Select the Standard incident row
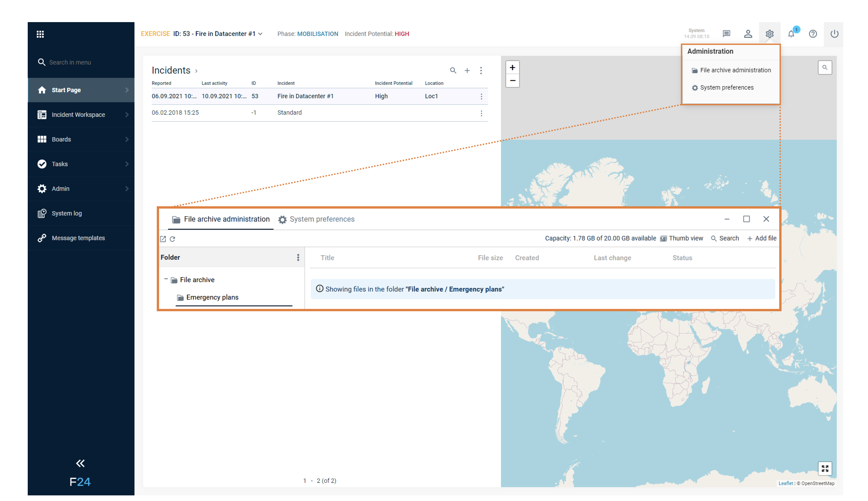The height and width of the screenshot is (501, 868). click(319, 113)
